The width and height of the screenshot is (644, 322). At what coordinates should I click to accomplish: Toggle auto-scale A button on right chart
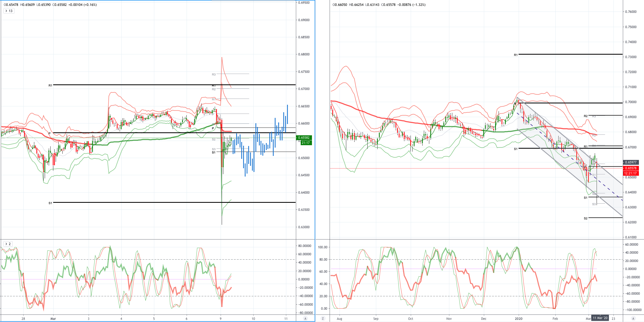[633, 319]
